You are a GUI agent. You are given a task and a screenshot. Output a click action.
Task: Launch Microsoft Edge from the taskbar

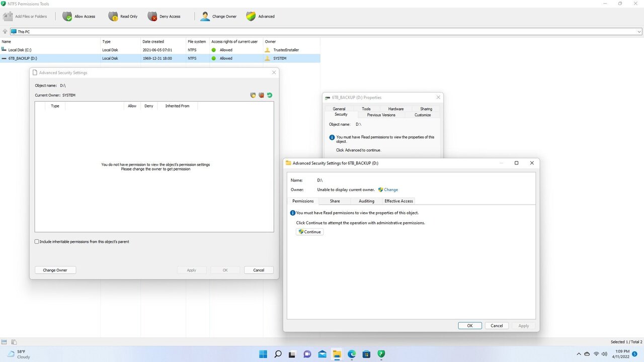pyautogui.click(x=352, y=354)
